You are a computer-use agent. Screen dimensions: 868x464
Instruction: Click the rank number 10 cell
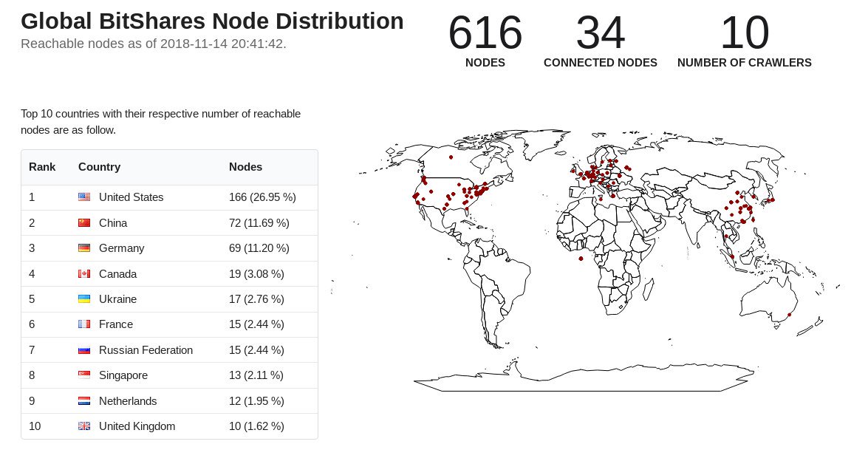pyautogui.click(x=35, y=426)
